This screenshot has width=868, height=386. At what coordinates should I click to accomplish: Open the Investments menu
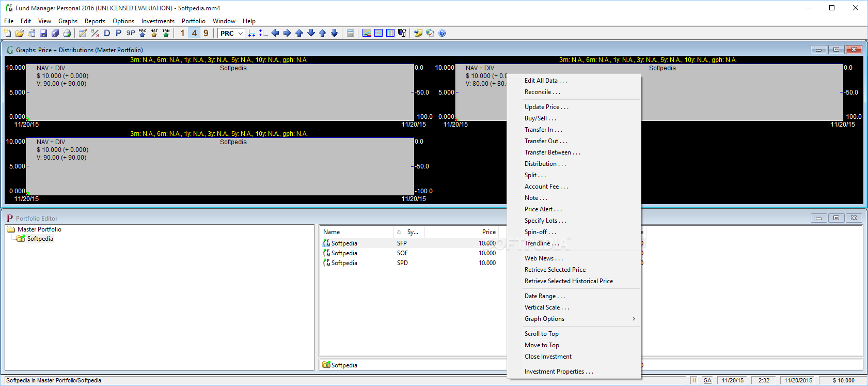click(158, 21)
